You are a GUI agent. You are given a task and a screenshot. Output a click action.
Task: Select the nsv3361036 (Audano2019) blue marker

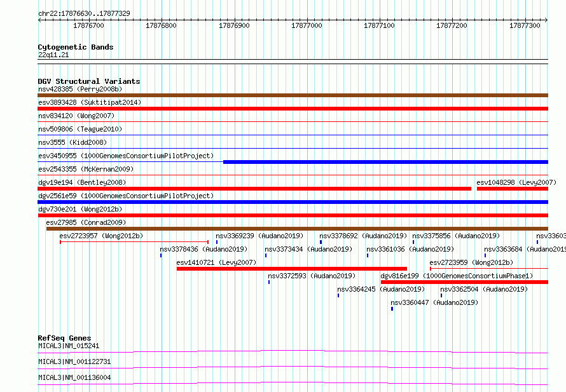(x=368, y=255)
